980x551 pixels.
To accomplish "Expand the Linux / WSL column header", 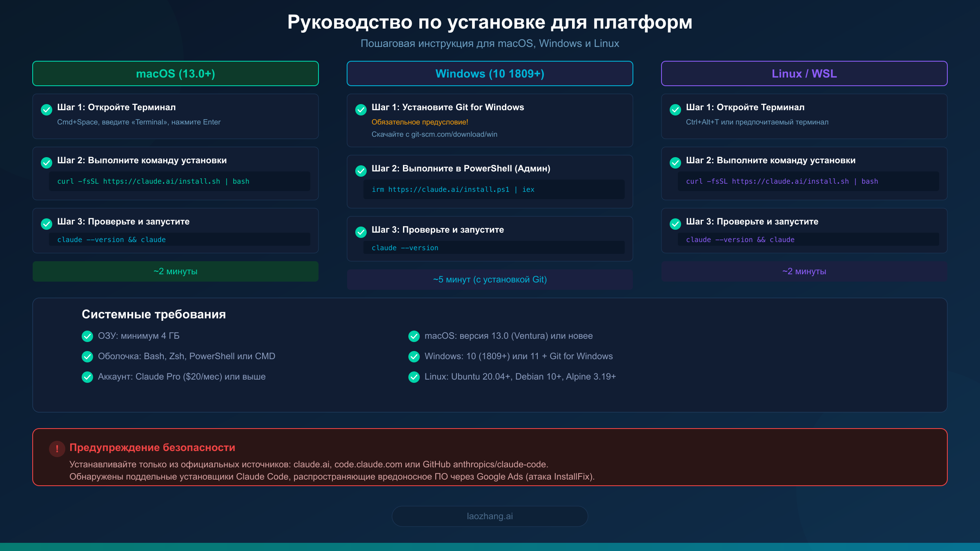I will point(804,73).
